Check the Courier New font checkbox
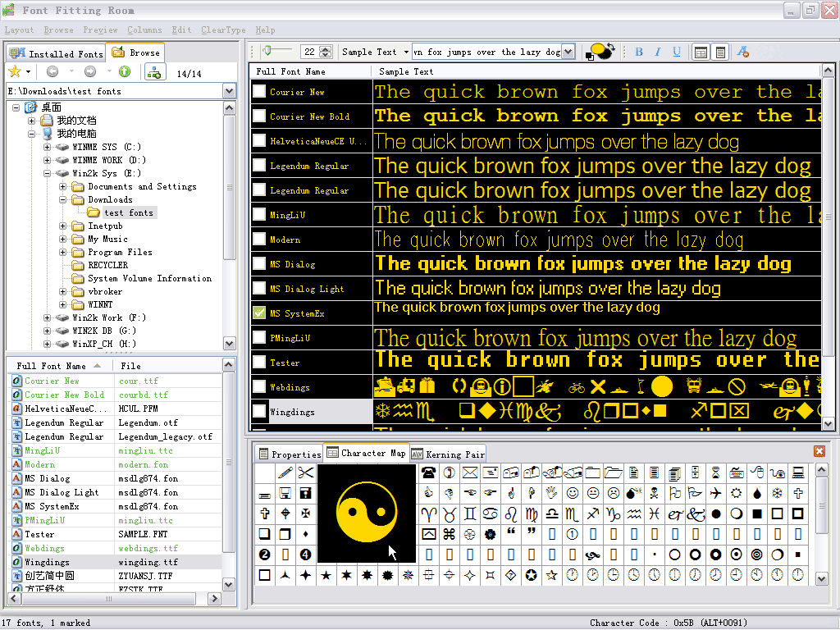Image resolution: width=840 pixels, height=630 pixels. tap(259, 92)
